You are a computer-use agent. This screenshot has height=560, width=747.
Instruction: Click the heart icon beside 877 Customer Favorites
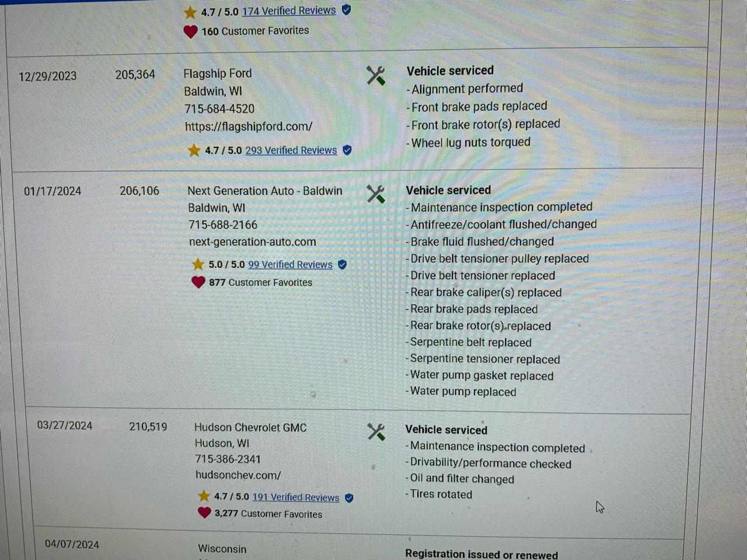[198, 282]
